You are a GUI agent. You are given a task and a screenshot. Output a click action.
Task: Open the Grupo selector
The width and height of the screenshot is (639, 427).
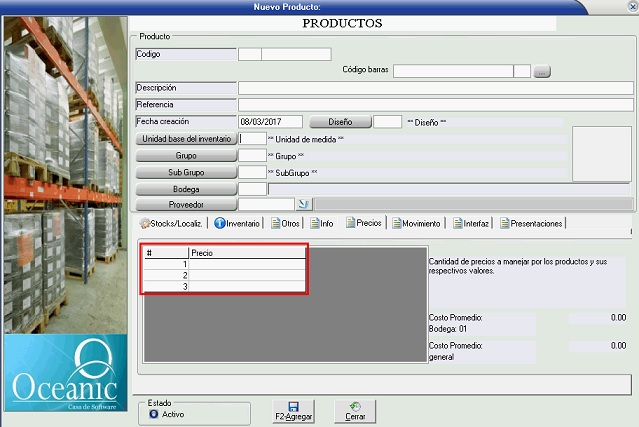186,156
